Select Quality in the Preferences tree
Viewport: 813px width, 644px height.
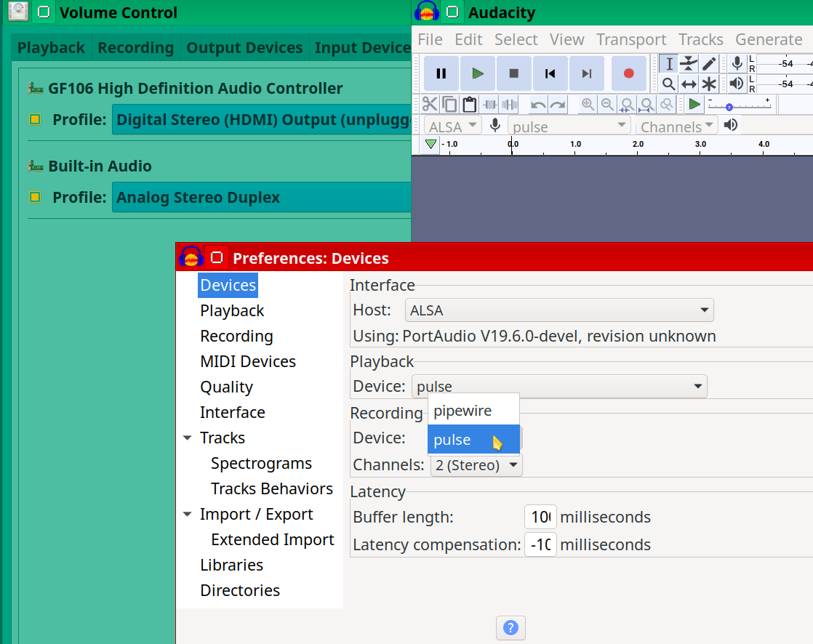coord(227,387)
